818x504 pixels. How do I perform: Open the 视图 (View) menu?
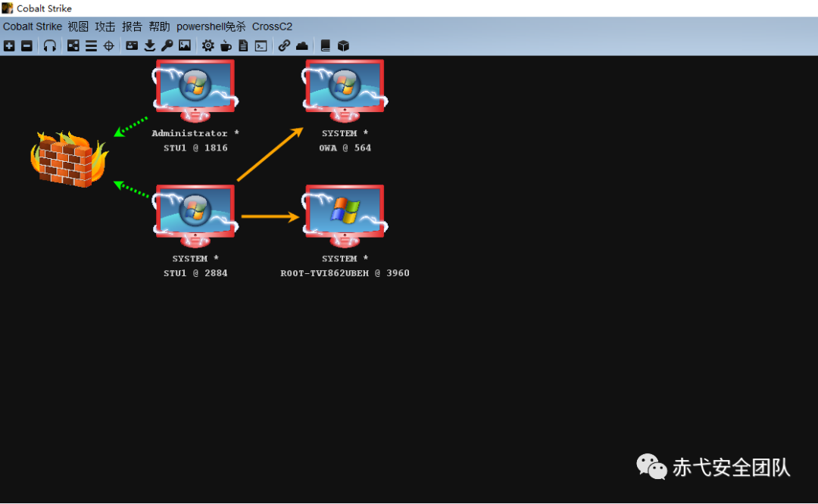coord(78,26)
